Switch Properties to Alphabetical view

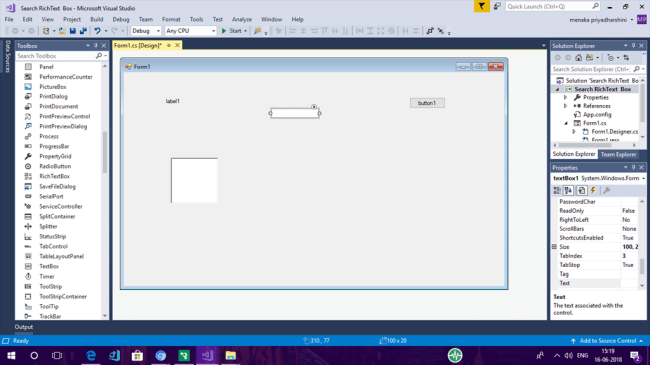click(x=568, y=190)
